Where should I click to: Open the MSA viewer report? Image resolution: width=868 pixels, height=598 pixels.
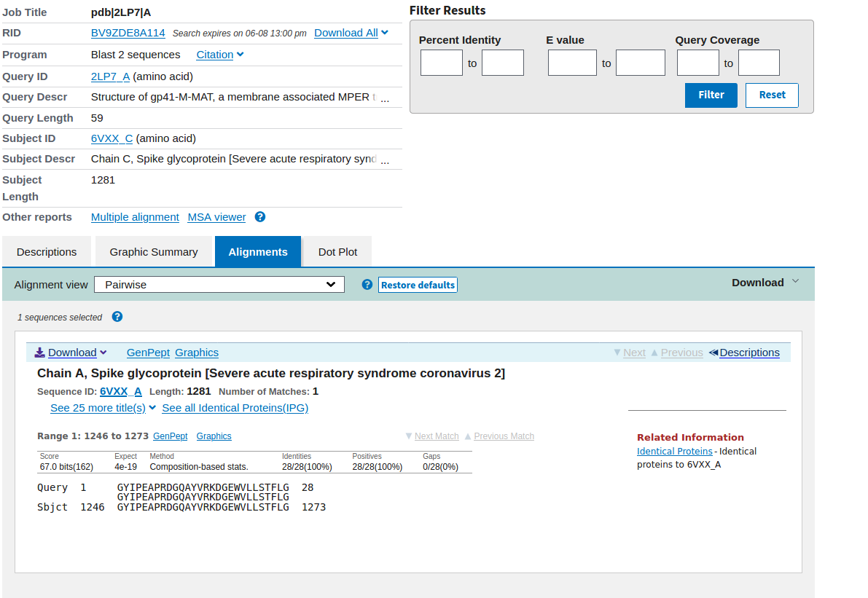[216, 217]
